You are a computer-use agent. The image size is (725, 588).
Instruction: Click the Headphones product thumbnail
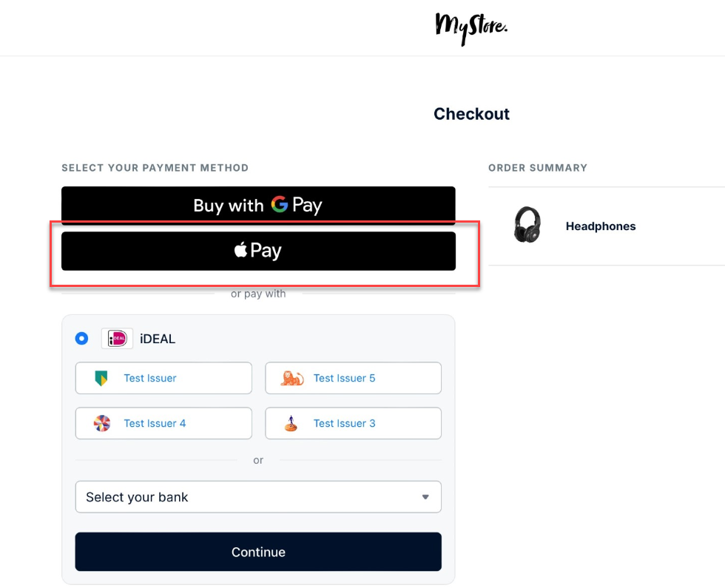coord(527,225)
